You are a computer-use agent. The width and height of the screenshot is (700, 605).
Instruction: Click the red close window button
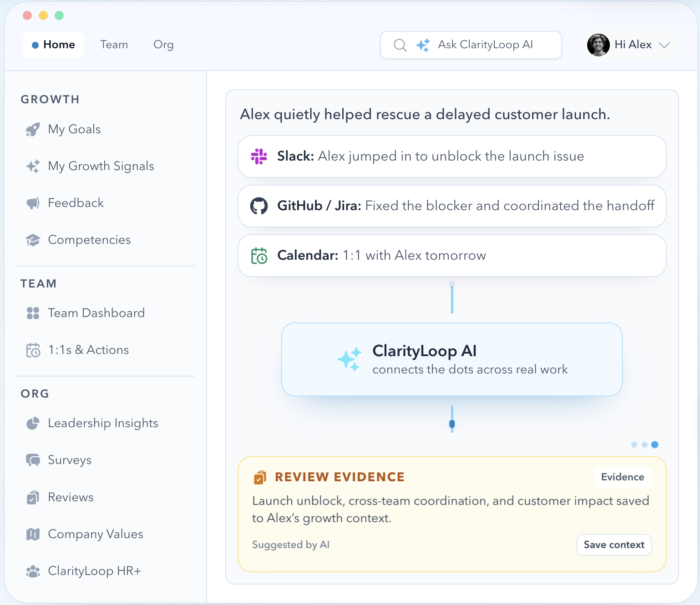(x=27, y=15)
